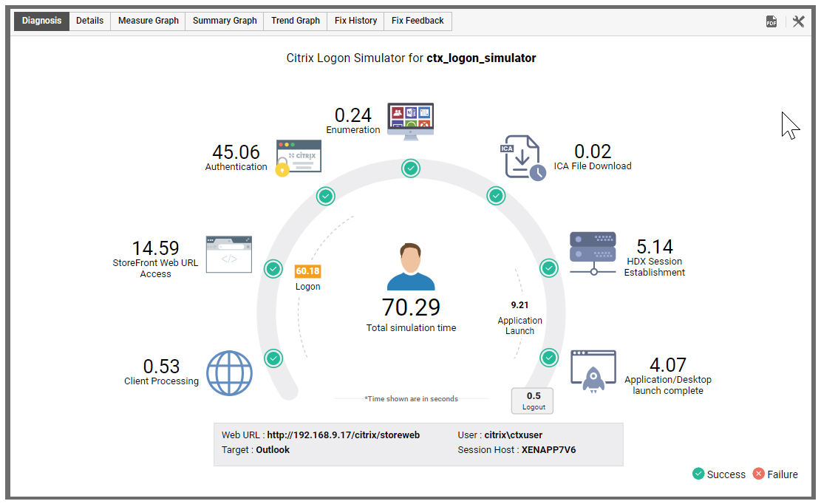Click the 'Total simulation time' label

[x=411, y=328]
